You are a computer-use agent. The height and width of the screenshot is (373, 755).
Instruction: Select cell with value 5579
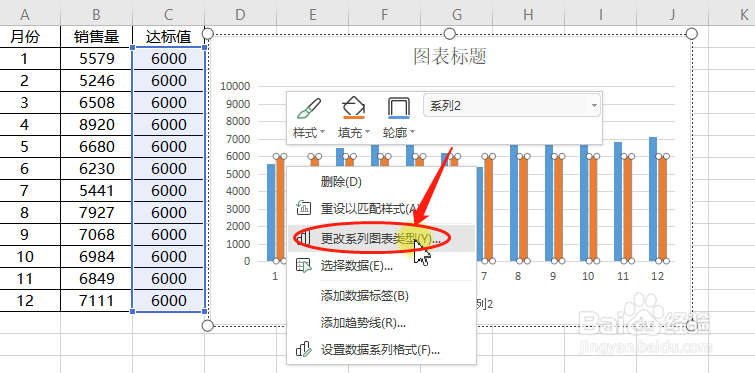pyautogui.click(x=96, y=59)
